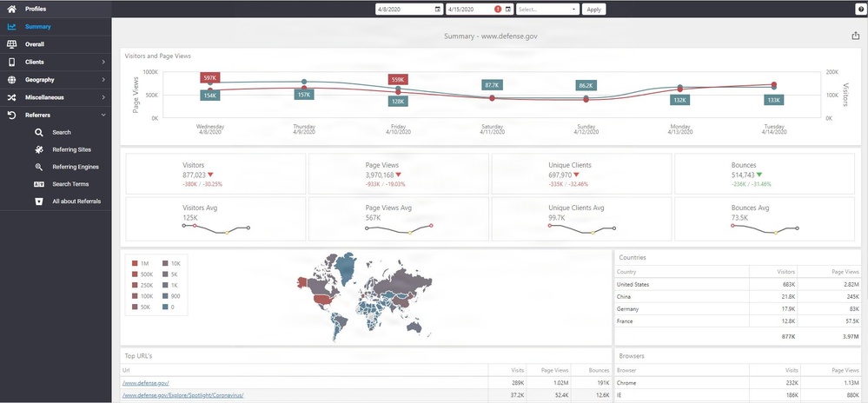Click the Summary chart icon
This screenshot has height=403, width=868.
[11, 27]
